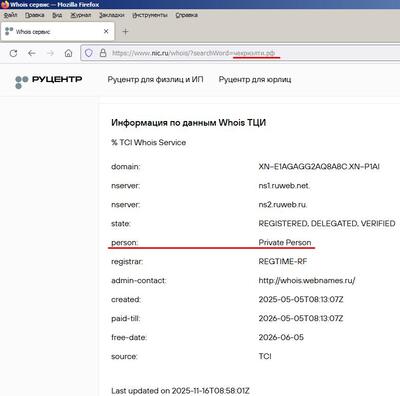Open the Журнал menu
Image resolution: width=400 pixels, height=396 pixels.
click(x=81, y=15)
